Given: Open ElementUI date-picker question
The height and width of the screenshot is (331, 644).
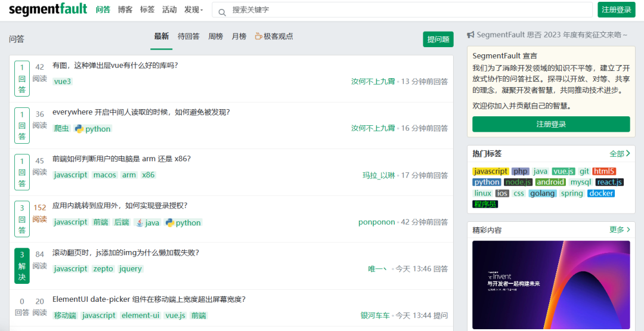Looking at the screenshot, I should (x=149, y=299).
